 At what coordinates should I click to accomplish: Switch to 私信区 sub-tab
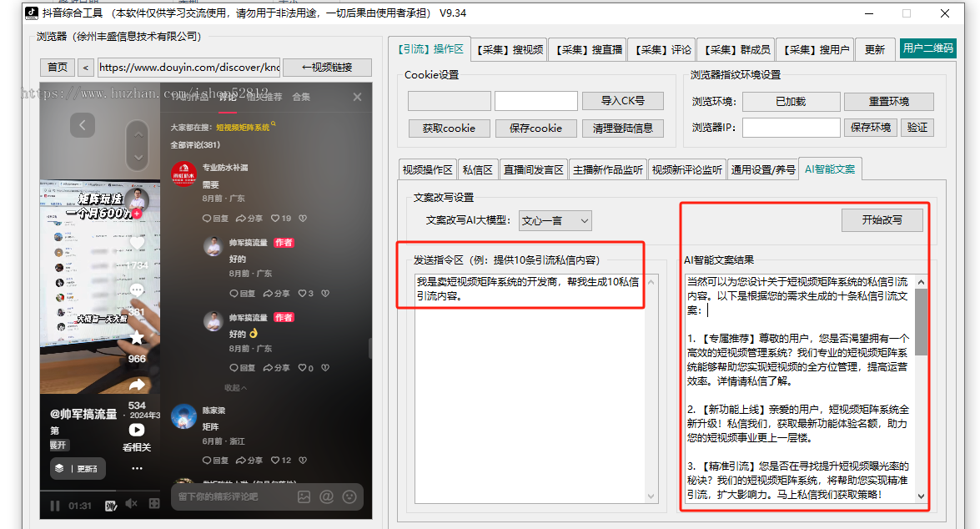[x=478, y=169]
